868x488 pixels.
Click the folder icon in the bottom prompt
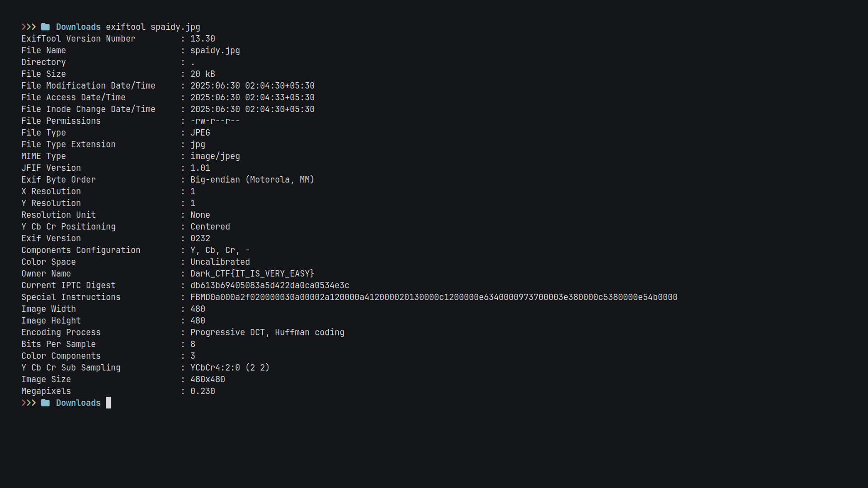(x=45, y=403)
